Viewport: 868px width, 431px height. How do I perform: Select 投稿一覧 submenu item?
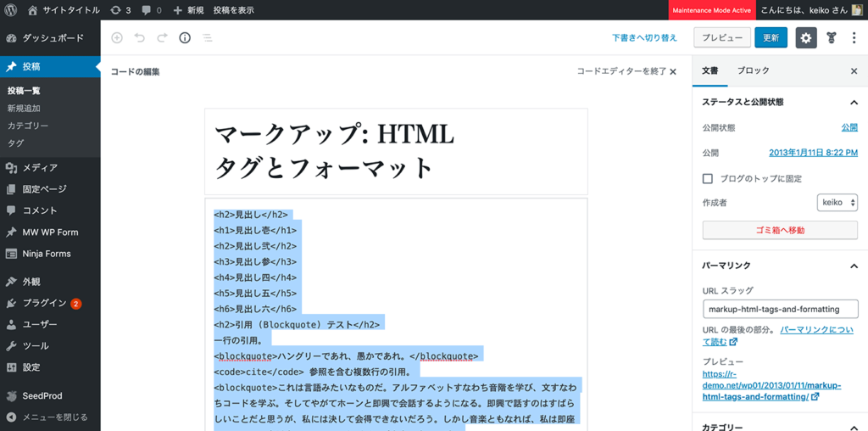[24, 91]
